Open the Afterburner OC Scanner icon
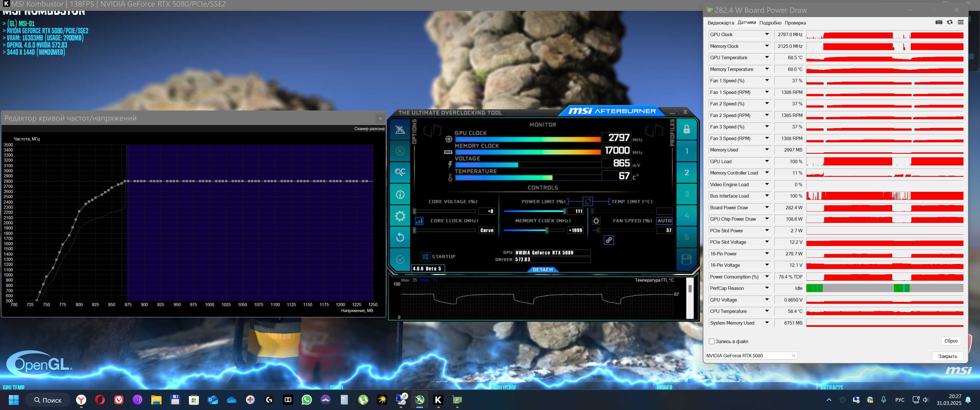Image resolution: width=980 pixels, height=410 pixels. [400, 172]
